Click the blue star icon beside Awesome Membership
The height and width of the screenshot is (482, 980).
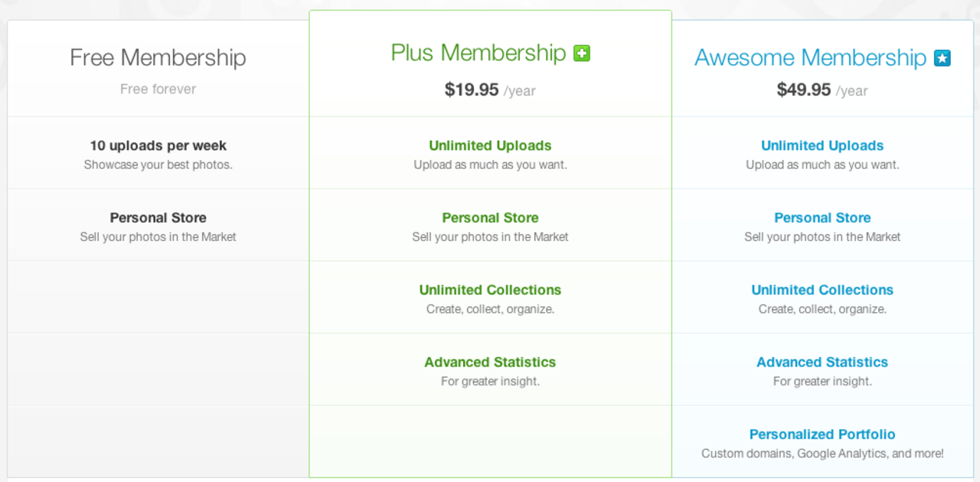(x=942, y=58)
